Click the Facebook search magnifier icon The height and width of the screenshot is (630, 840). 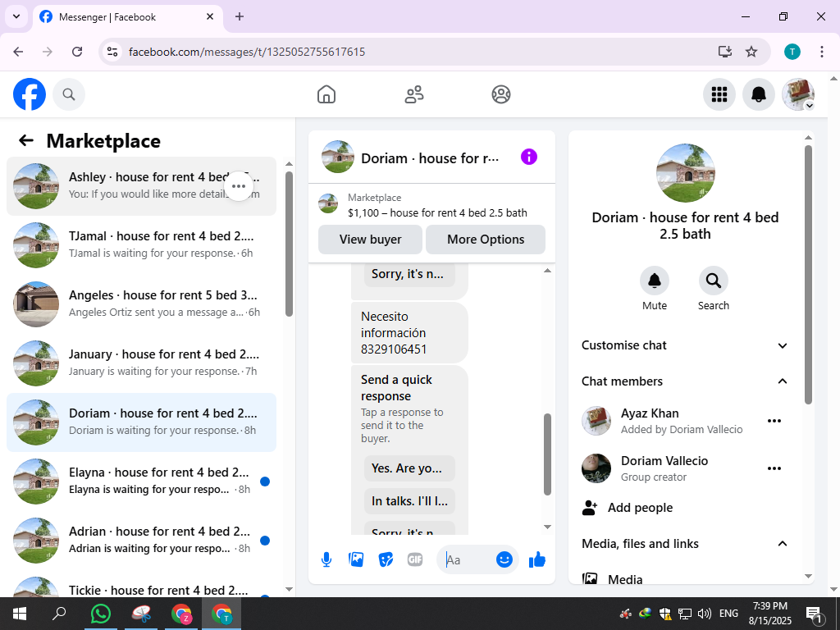click(x=69, y=94)
